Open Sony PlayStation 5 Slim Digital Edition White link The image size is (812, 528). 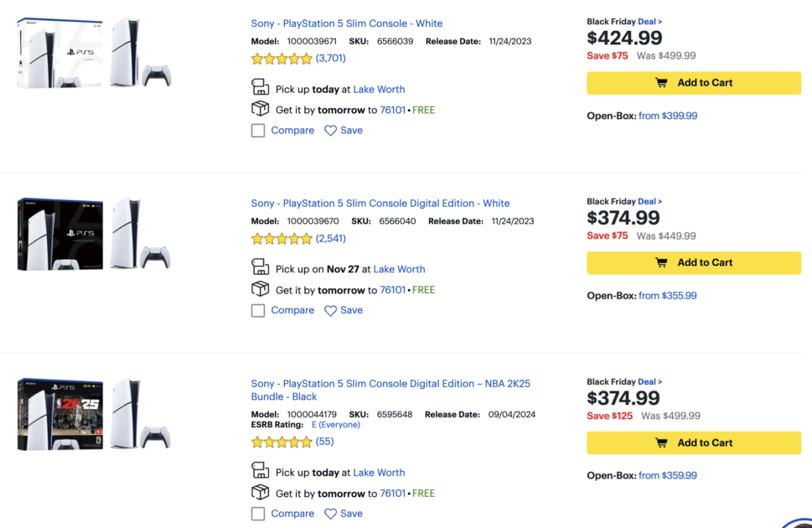(x=380, y=204)
